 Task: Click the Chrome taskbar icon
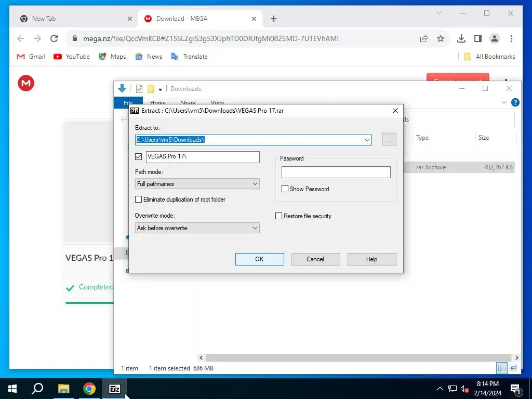click(89, 389)
